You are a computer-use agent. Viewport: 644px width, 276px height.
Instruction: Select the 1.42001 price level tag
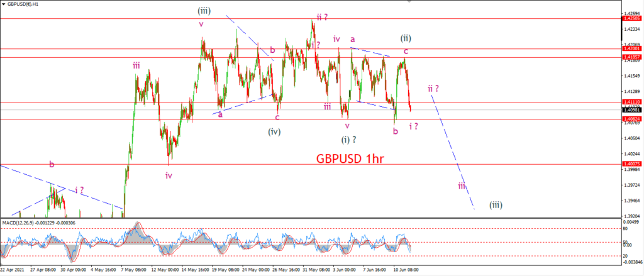tap(630, 48)
